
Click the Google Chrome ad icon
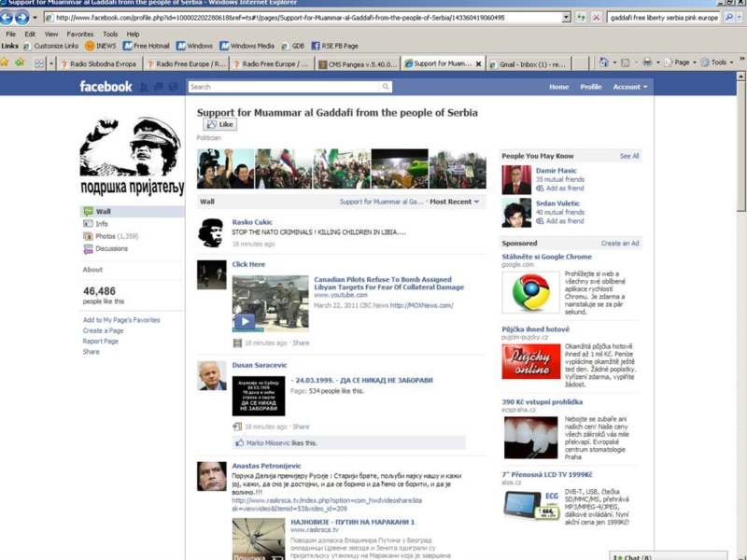point(529,292)
